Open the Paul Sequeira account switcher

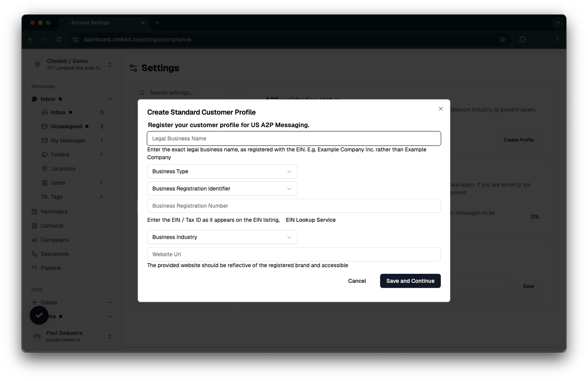coord(73,336)
